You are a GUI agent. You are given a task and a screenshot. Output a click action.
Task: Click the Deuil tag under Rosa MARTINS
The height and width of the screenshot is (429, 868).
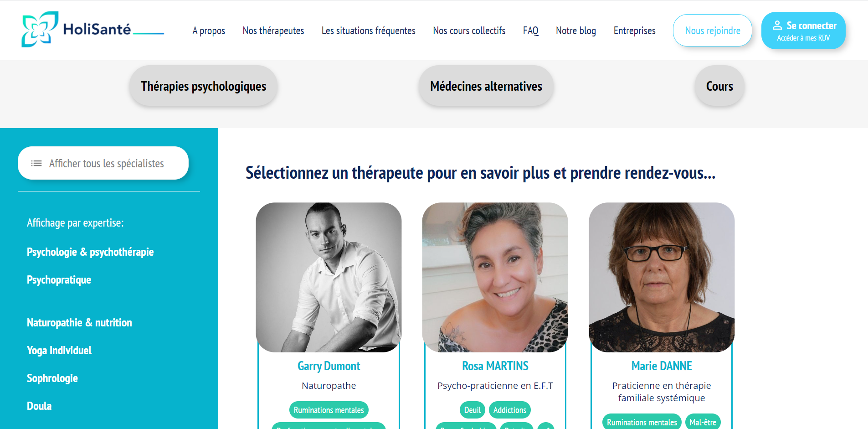(473, 410)
